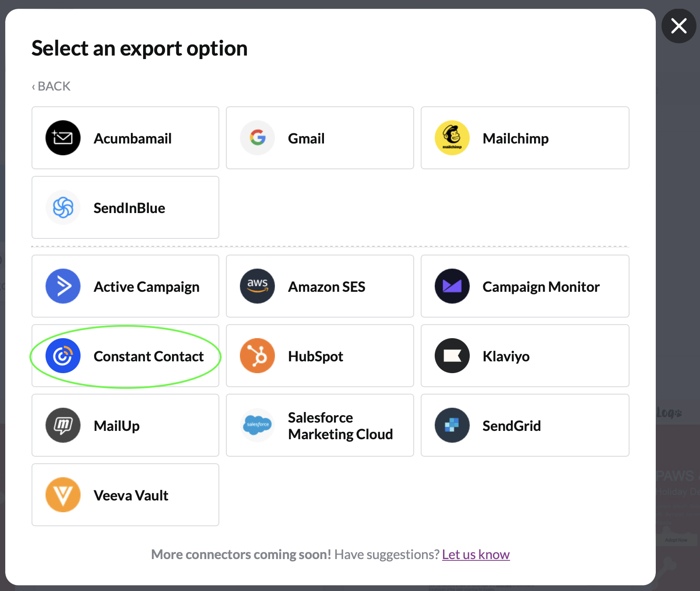The image size is (700, 591).
Task: Click the Gmail Google logo icon
Action: 257,138
